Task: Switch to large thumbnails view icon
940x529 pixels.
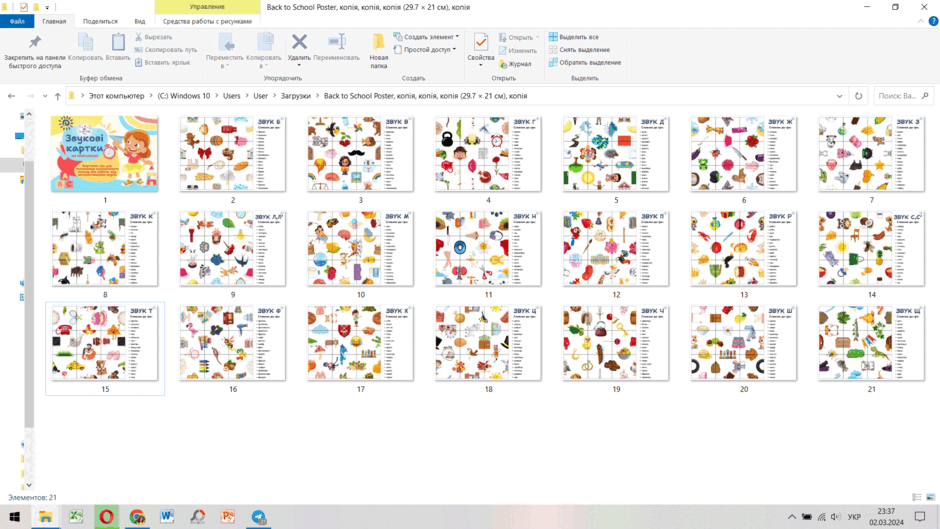Action: point(930,497)
